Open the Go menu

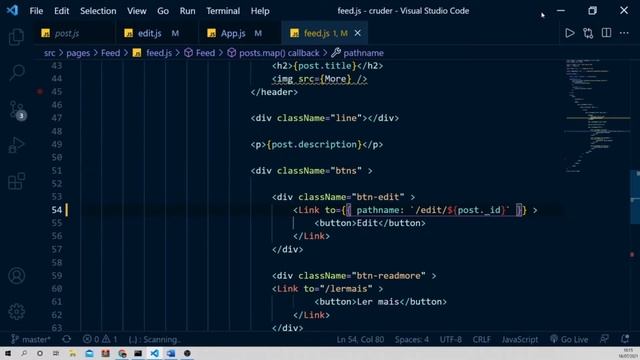point(163,11)
